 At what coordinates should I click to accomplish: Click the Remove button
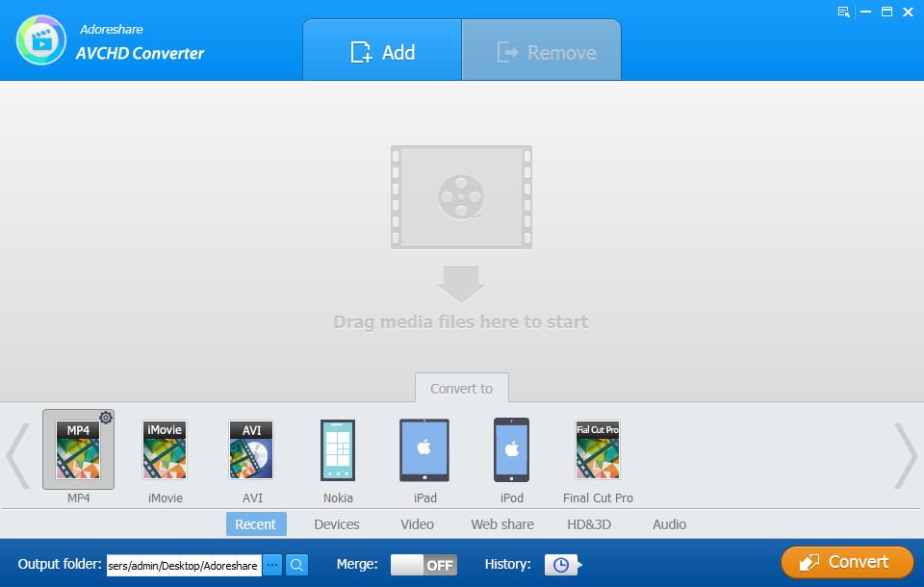point(542,50)
